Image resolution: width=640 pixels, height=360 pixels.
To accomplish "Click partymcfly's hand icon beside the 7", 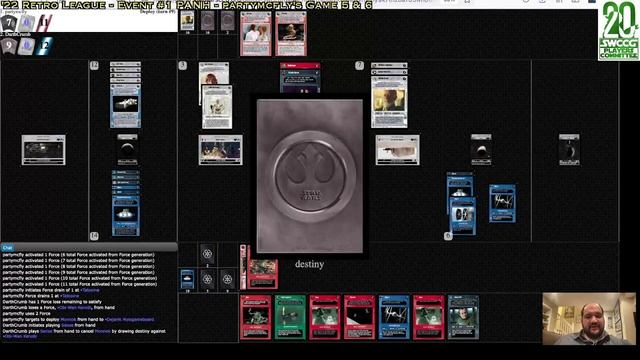I will 26,23.
